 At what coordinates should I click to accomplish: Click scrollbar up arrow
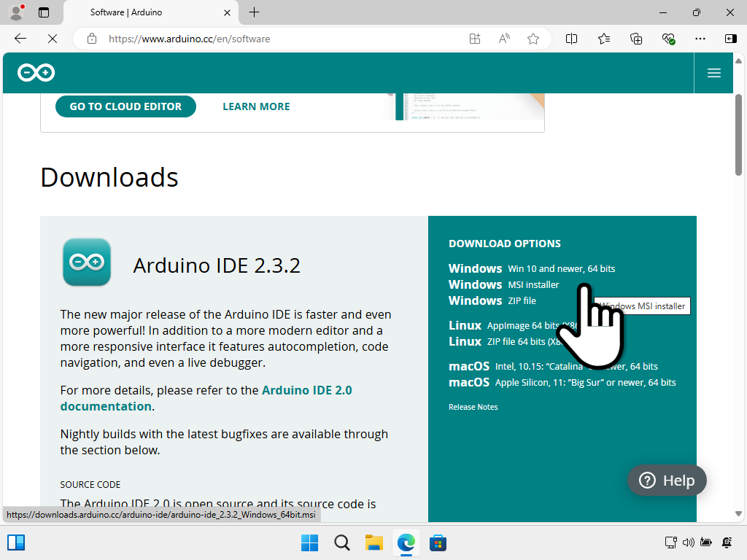pyautogui.click(x=738, y=61)
